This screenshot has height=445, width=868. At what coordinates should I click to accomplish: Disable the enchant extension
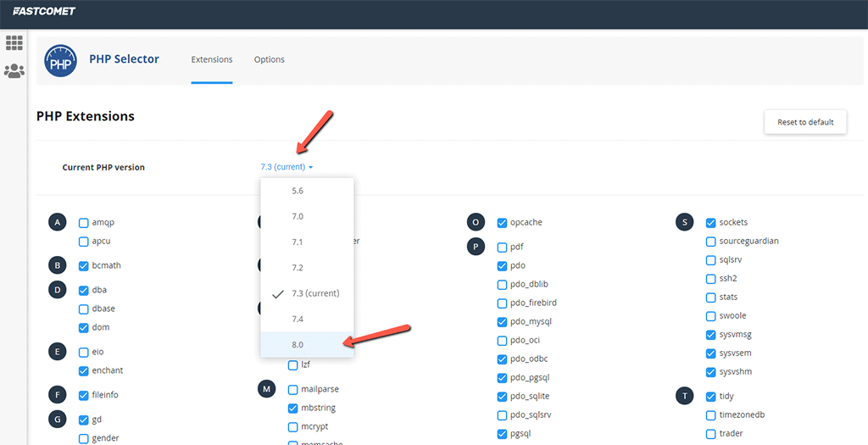coord(84,371)
